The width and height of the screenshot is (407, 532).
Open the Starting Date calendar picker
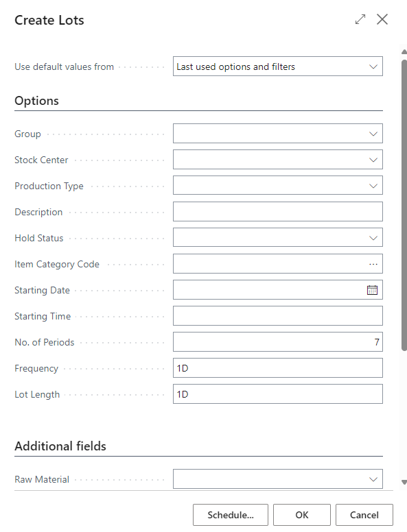coord(373,290)
